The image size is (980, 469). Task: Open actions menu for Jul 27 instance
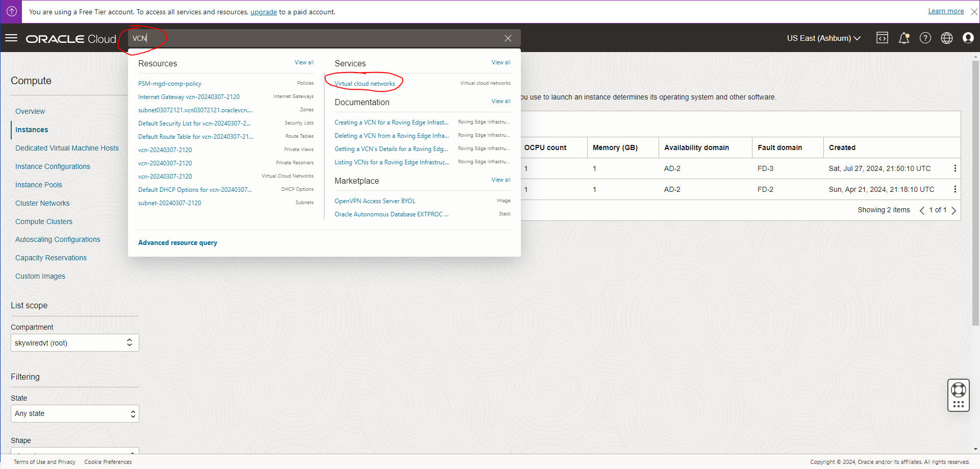click(x=955, y=168)
